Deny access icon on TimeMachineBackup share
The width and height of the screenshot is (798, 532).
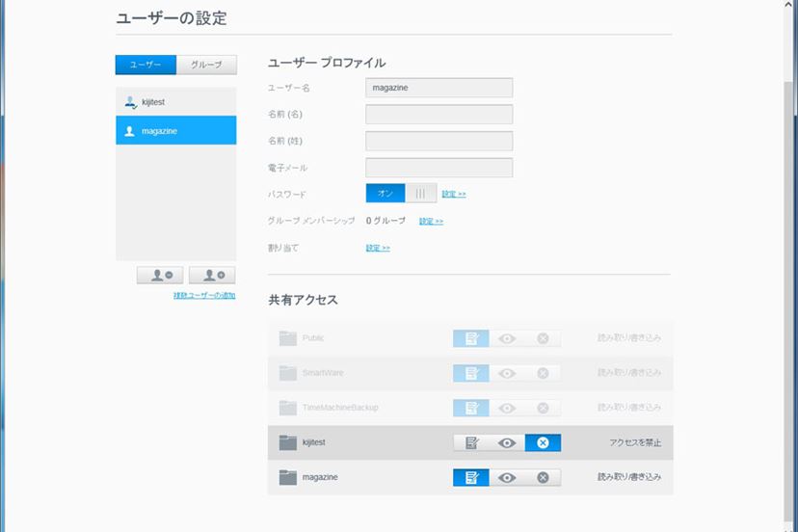pyautogui.click(x=543, y=408)
